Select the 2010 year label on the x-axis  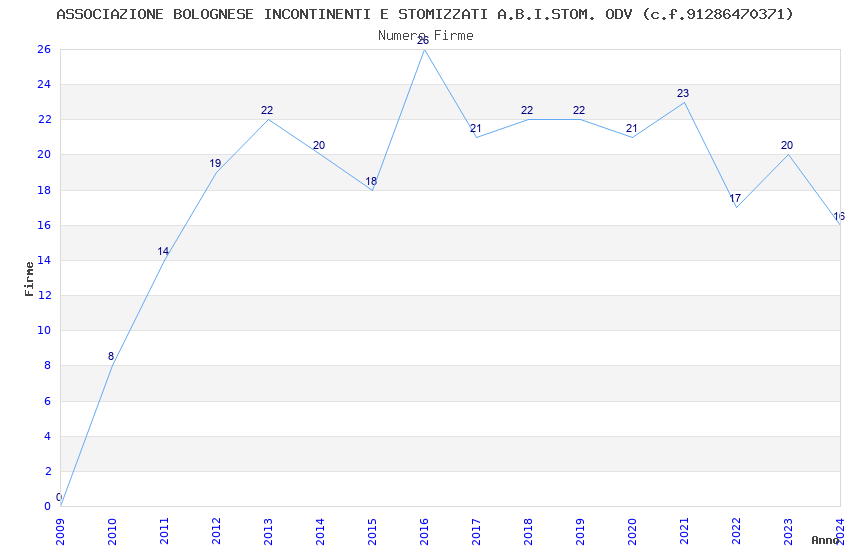112,531
